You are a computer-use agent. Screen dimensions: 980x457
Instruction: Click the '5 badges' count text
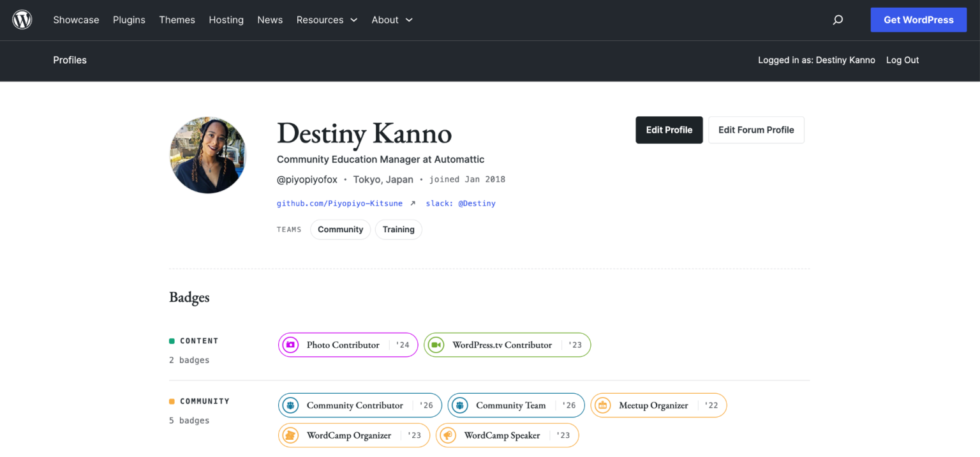189,421
